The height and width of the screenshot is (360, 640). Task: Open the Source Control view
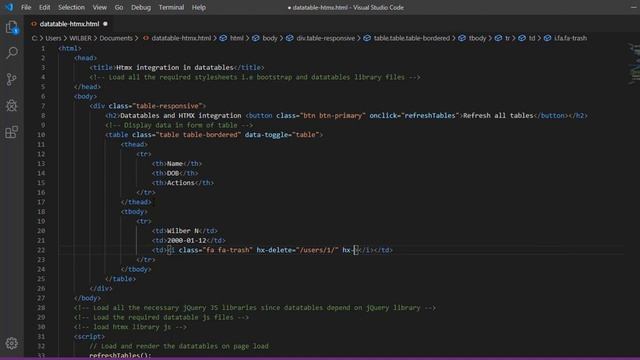pyautogui.click(x=12, y=79)
